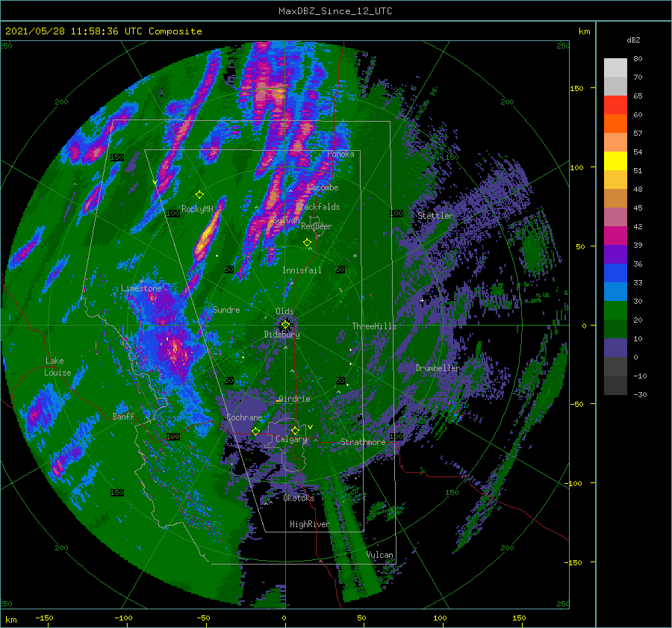The image size is (672, 628).
Task: Select the yellow diamond marker above Calgary label
Action: point(295,430)
